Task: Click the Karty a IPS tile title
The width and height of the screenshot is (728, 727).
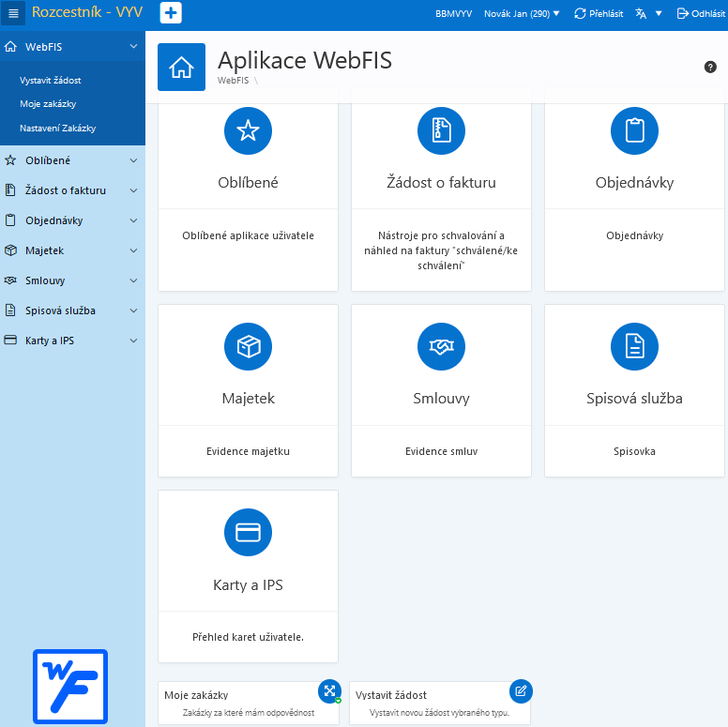Action: tap(248, 585)
